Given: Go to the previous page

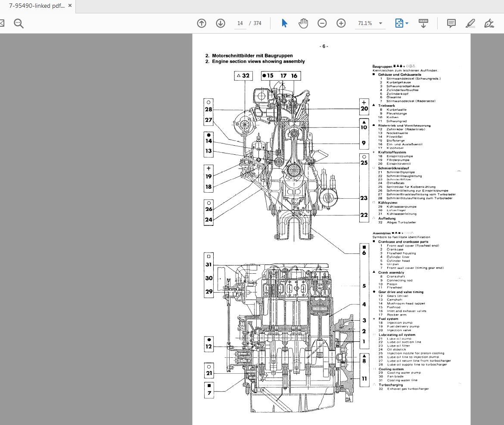Looking at the screenshot, I should [x=202, y=23].
